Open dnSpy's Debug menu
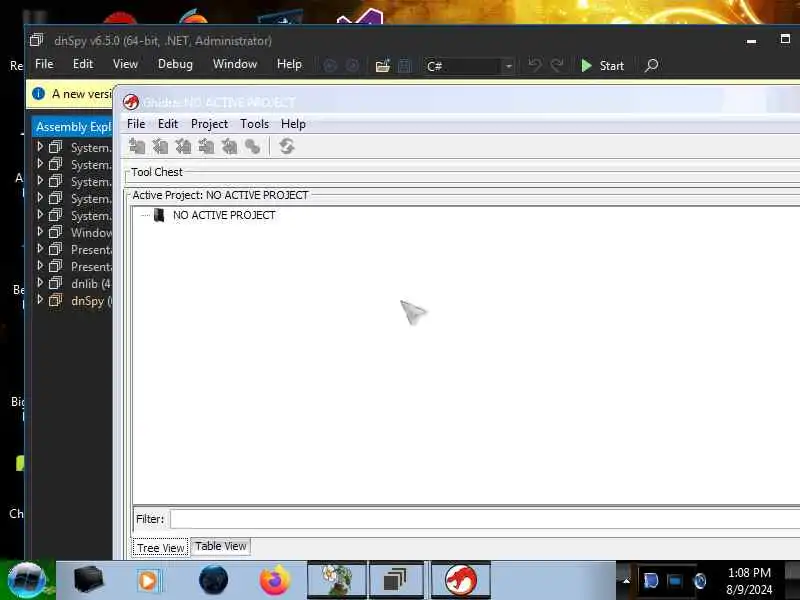The image size is (800, 600). [175, 64]
